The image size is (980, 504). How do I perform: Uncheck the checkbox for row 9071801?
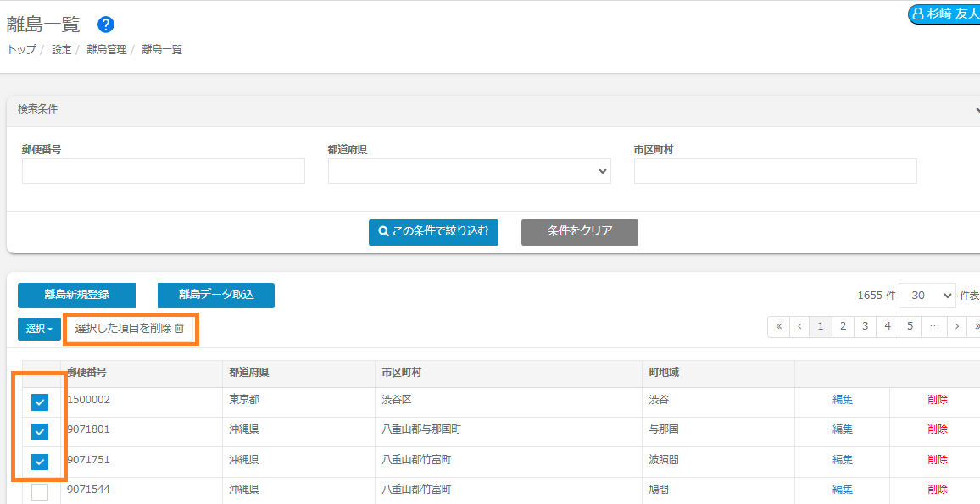tap(40, 432)
